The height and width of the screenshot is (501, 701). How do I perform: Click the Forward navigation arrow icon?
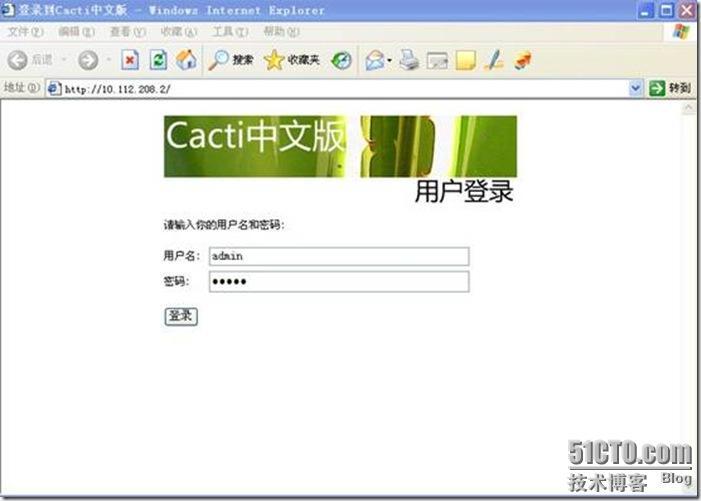[x=88, y=60]
